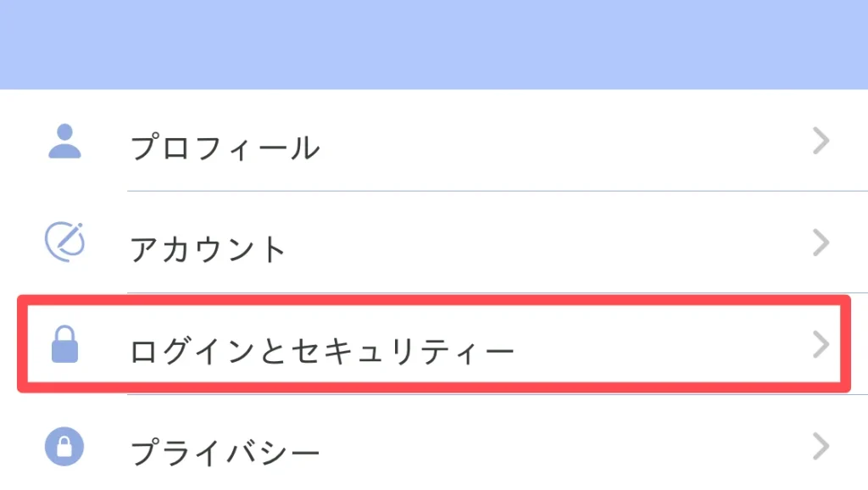This screenshot has width=868, height=490.
Task: Open the アカウント menu entry
Action: pyautogui.click(x=434, y=242)
